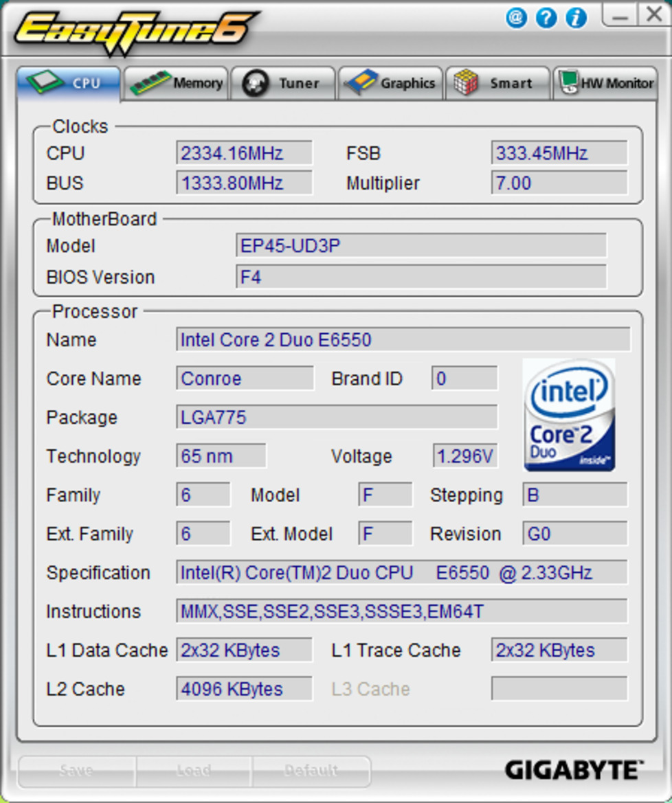Click the Specification label
672x803 pixels.
tap(98, 573)
